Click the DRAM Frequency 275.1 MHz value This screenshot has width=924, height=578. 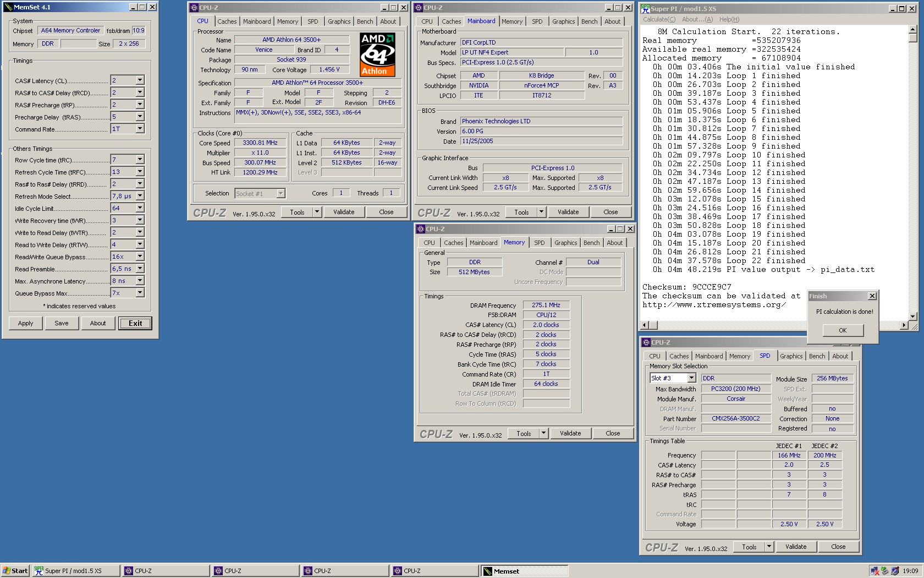tap(546, 305)
